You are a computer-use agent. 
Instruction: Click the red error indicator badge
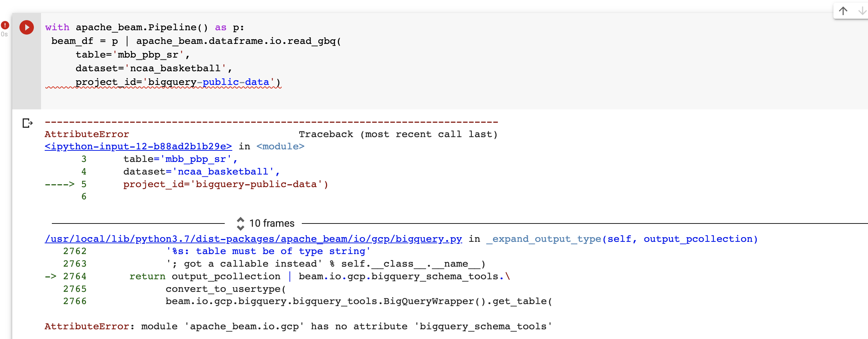5,25
